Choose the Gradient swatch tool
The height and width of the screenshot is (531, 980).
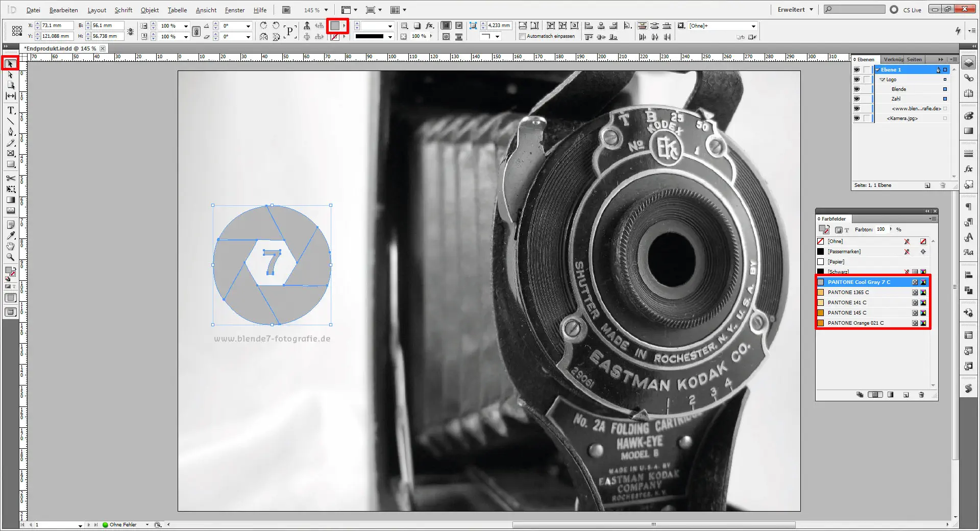tap(10, 200)
